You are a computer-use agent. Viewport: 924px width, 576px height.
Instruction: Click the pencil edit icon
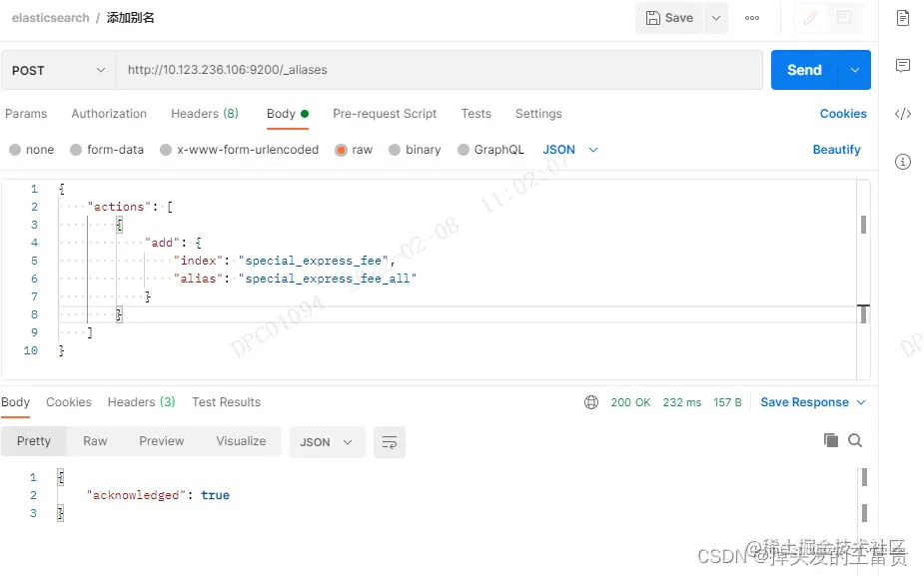[x=811, y=18]
